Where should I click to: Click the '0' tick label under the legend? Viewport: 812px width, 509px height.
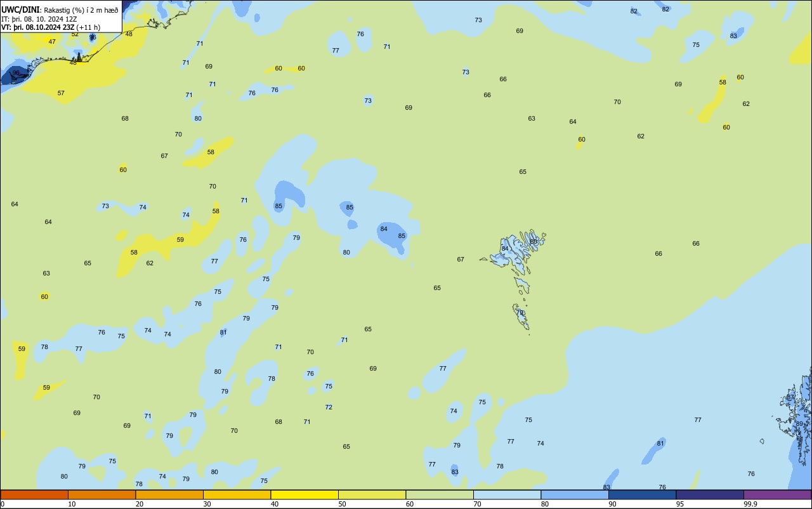pos(3,504)
